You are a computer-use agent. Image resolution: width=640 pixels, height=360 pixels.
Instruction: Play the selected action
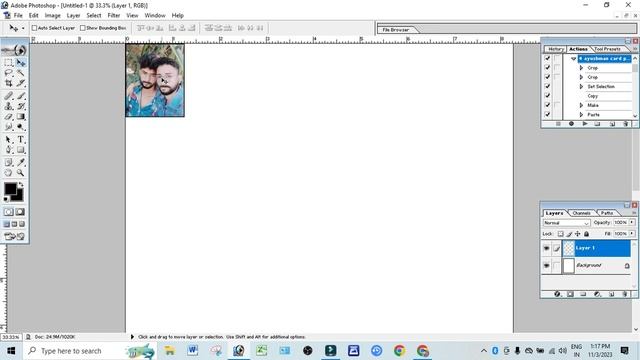(x=585, y=124)
